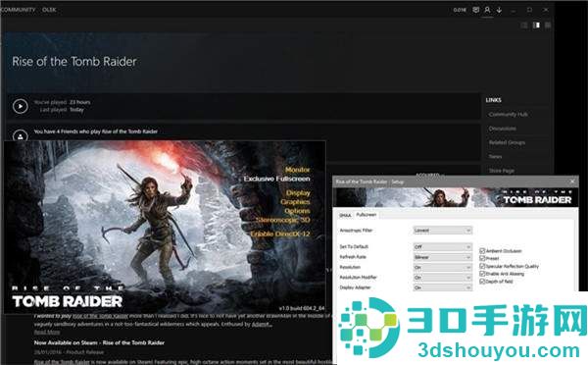Toggle the Depth of field checkbox
588x365 pixels.
coord(482,281)
